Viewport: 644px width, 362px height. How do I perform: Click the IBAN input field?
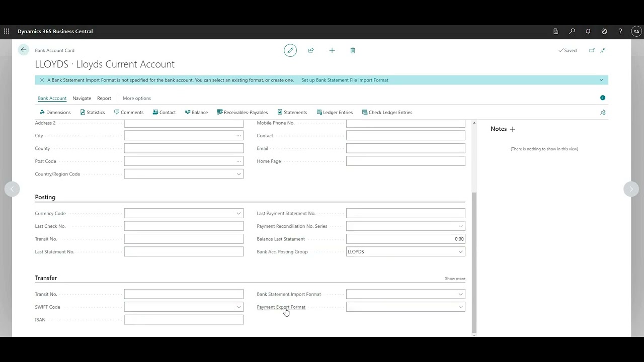(x=184, y=320)
